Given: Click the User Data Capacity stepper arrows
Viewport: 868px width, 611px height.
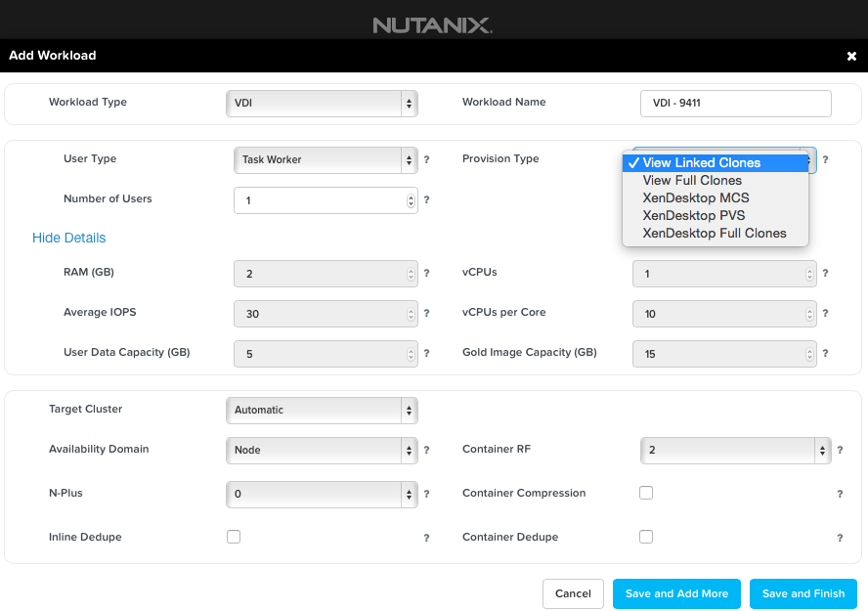Looking at the screenshot, I should click(x=411, y=354).
